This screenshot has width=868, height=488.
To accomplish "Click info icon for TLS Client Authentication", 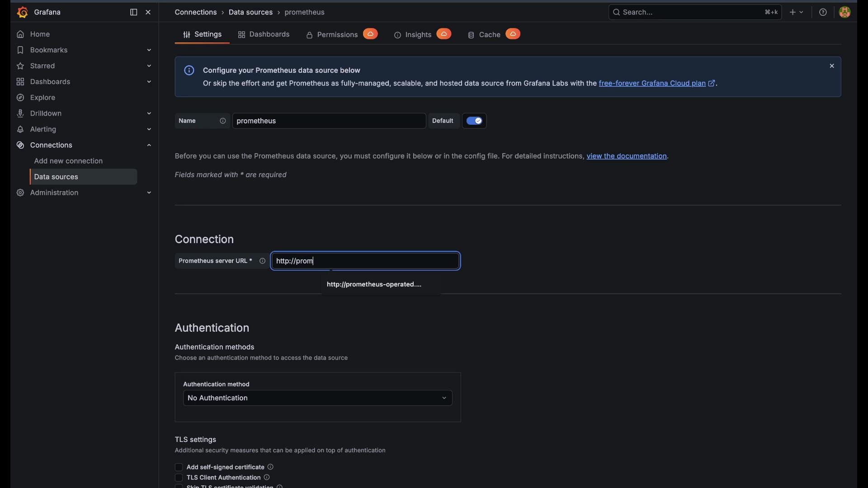I will coord(267,478).
